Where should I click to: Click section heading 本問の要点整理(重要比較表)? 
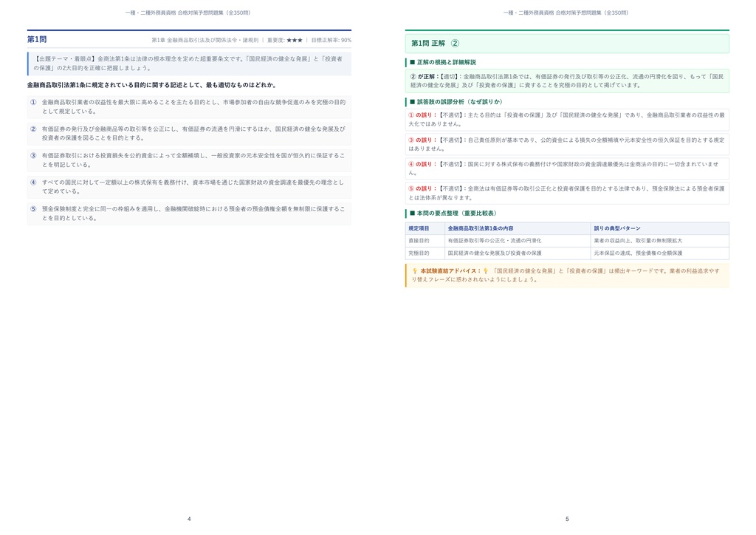[x=456, y=214]
